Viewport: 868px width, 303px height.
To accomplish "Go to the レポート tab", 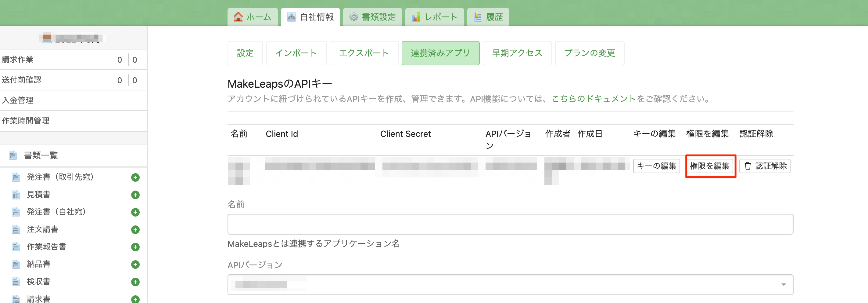I will [x=434, y=17].
